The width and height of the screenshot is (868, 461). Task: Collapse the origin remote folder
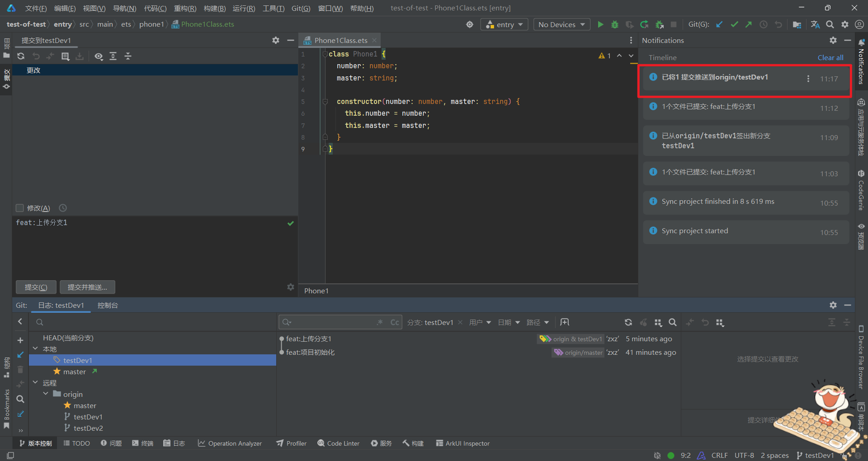[x=46, y=394]
